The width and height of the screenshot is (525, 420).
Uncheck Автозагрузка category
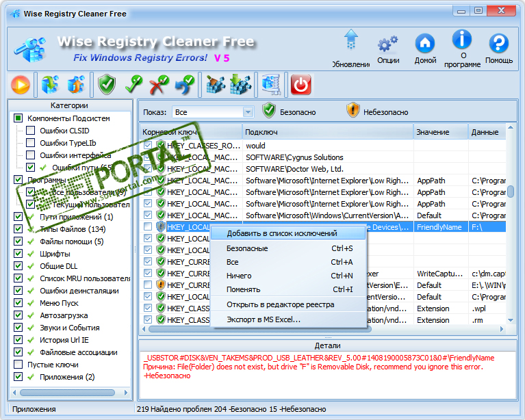18,315
